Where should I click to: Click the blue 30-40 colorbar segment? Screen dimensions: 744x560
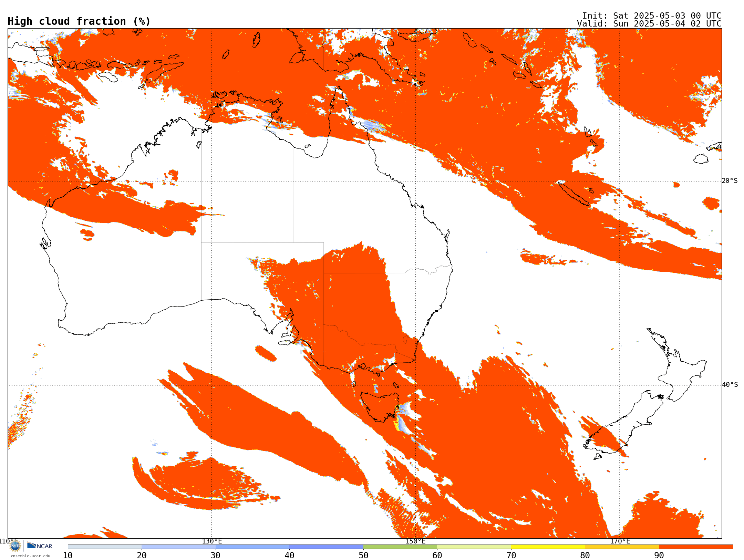tap(252, 547)
